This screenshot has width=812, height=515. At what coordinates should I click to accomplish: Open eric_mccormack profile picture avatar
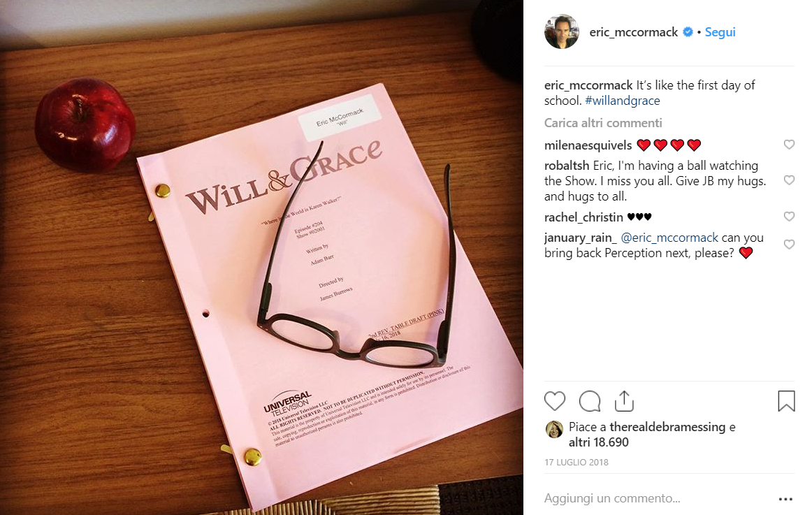click(x=561, y=31)
